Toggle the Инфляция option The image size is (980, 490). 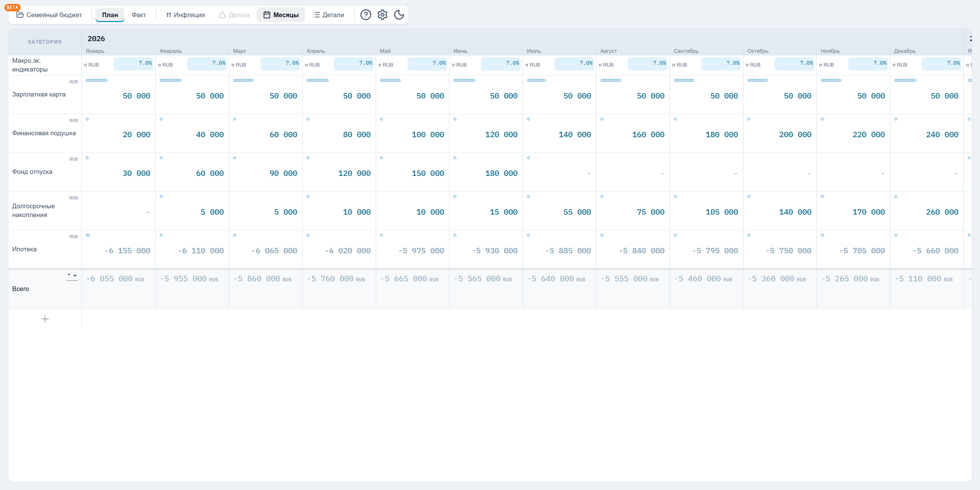pos(185,15)
